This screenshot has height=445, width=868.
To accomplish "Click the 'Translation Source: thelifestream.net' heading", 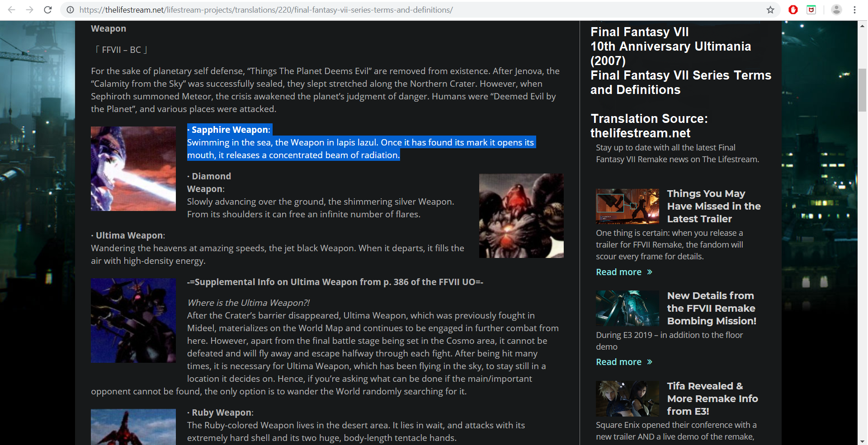I will click(x=649, y=126).
